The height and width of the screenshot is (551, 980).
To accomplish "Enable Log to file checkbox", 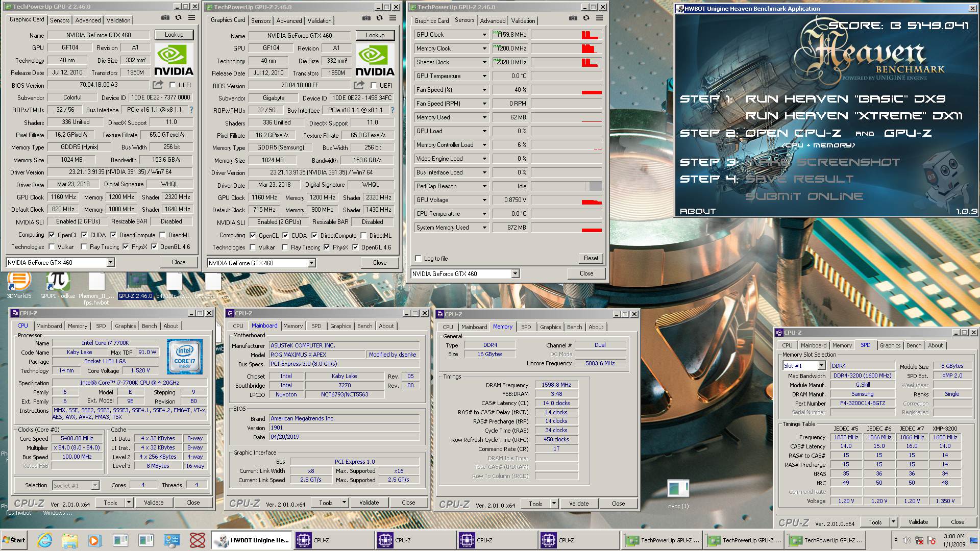I will pyautogui.click(x=418, y=259).
